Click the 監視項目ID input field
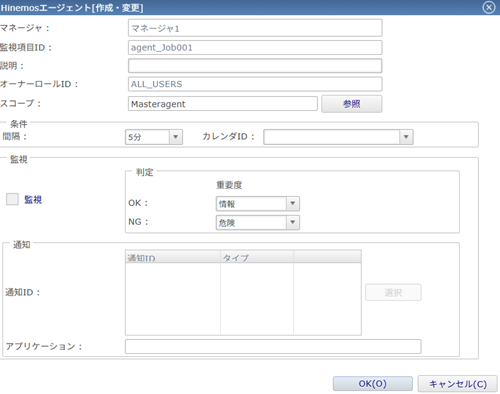500x394 pixels. tap(255, 47)
